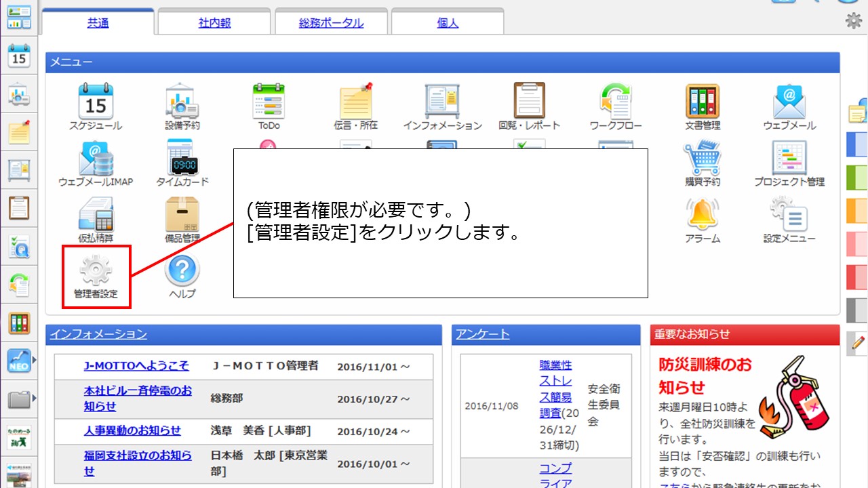Screen dimensions: 868x488
Task: Launch ワークフロー from the menu icons
Action: (616, 102)
